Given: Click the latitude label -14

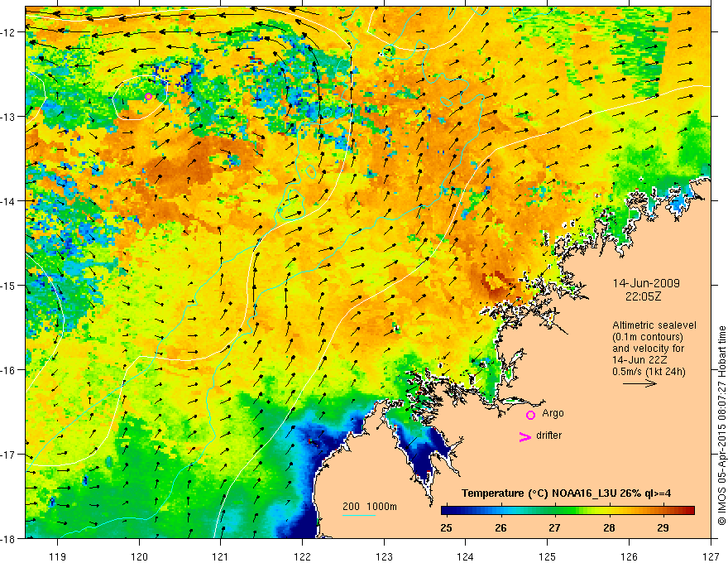Looking at the screenshot, I should point(9,201).
